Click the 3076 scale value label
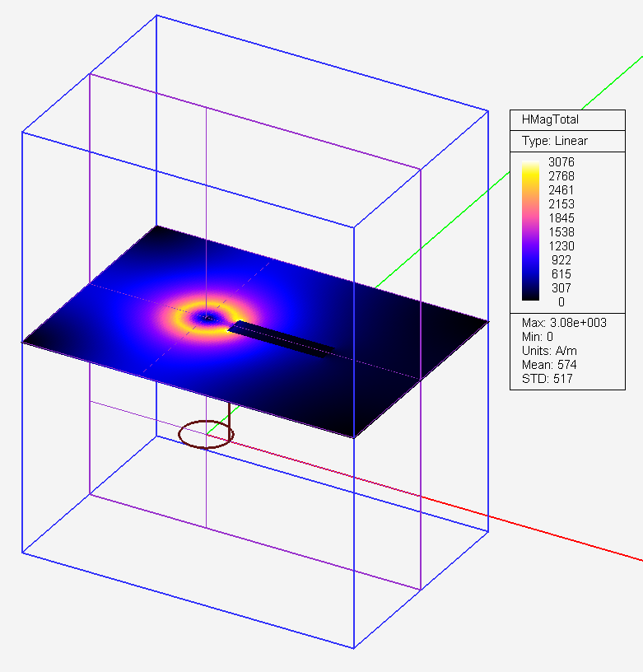The width and height of the screenshot is (643, 672). [x=561, y=162]
